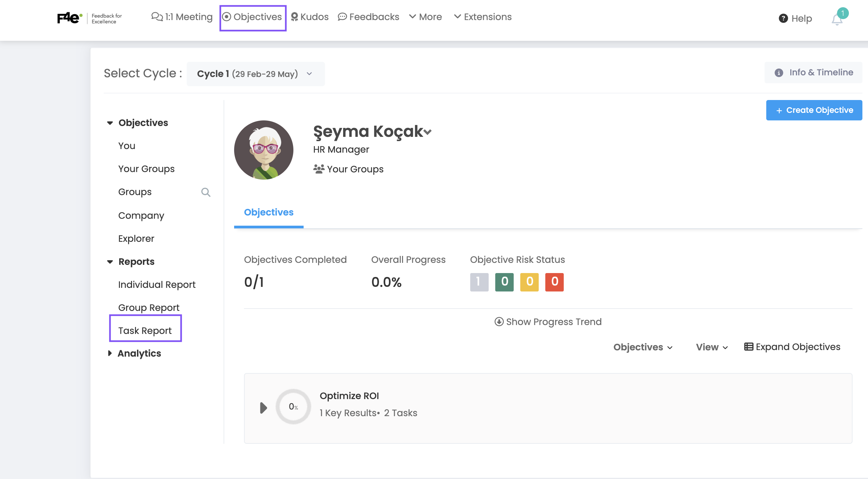Image resolution: width=868 pixels, height=479 pixels.
Task: Expand the Analytics sidebar section
Action: [110, 353]
